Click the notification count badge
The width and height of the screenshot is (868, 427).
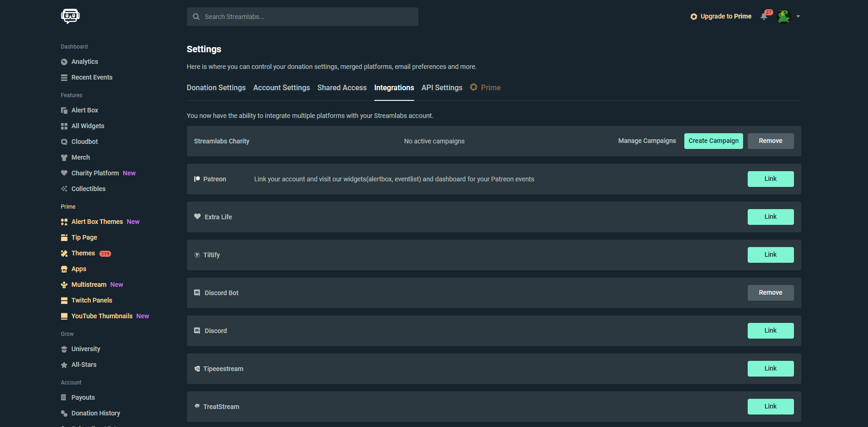pos(769,12)
